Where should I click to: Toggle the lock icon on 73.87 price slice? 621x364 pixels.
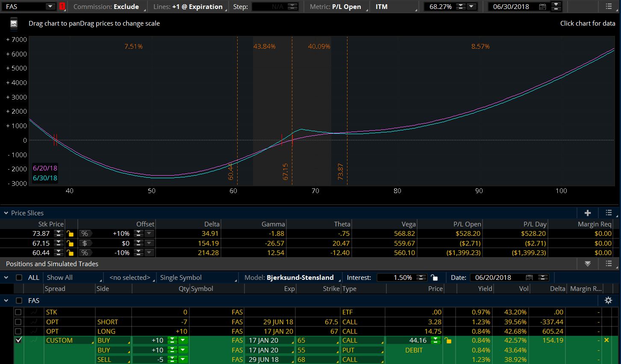pos(70,234)
